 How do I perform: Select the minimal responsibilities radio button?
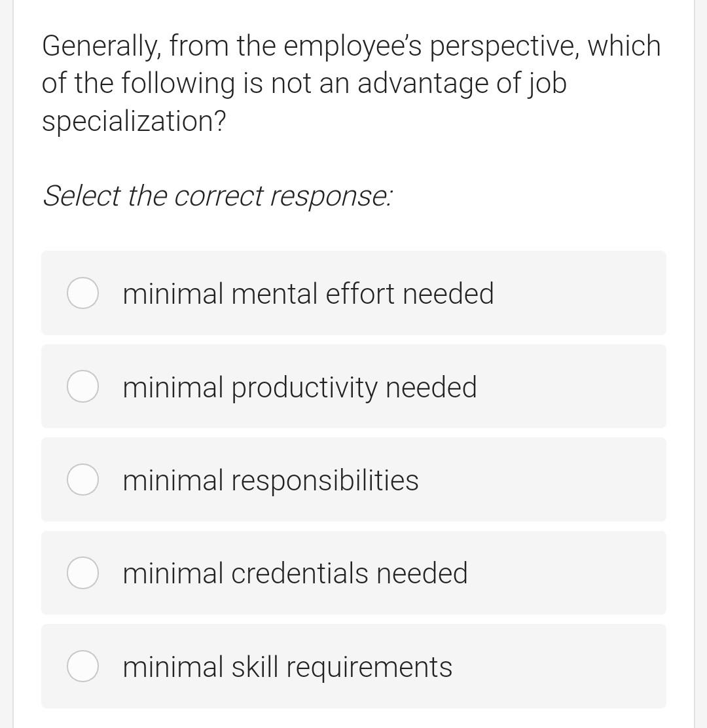(82, 479)
